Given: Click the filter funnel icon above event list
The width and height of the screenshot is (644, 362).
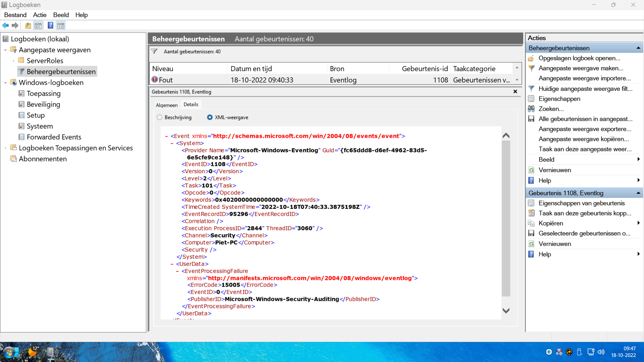Looking at the screenshot, I should tap(154, 51).
